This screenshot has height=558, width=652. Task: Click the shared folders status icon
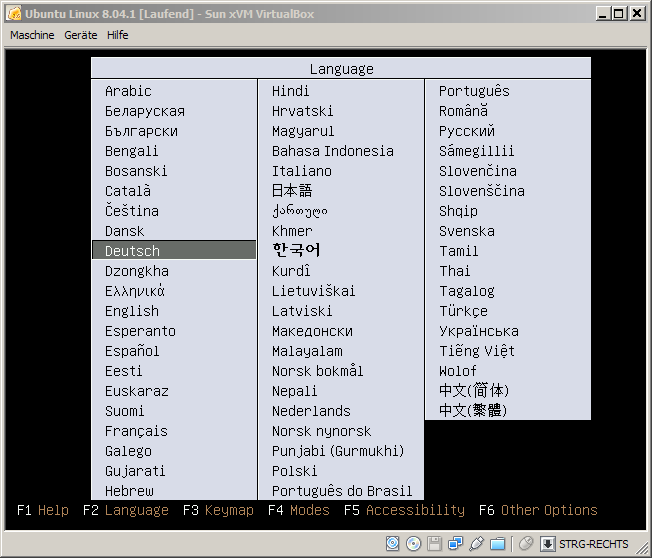pyautogui.click(x=497, y=543)
